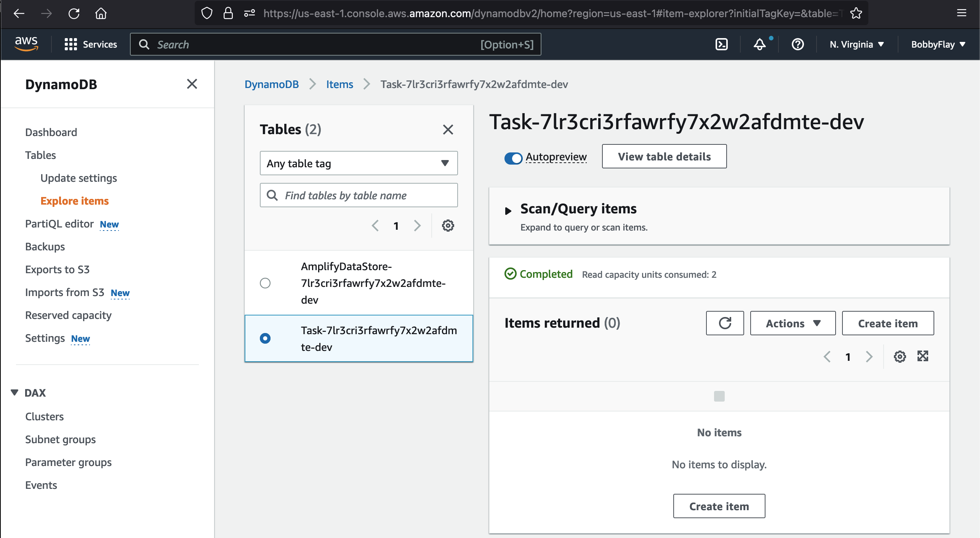The width and height of the screenshot is (980, 538).
Task: Select Explore items in the sidebar
Action: coord(75,200)
